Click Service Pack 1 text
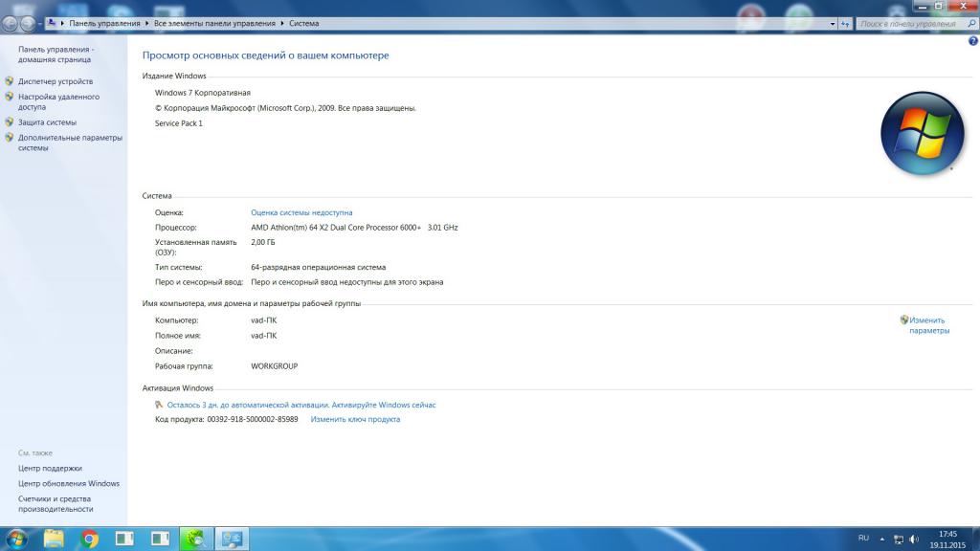 (x=179, y=123)
